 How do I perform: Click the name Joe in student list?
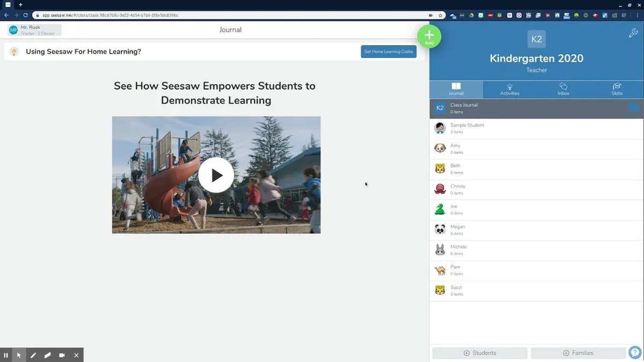[x=454, y=206]
